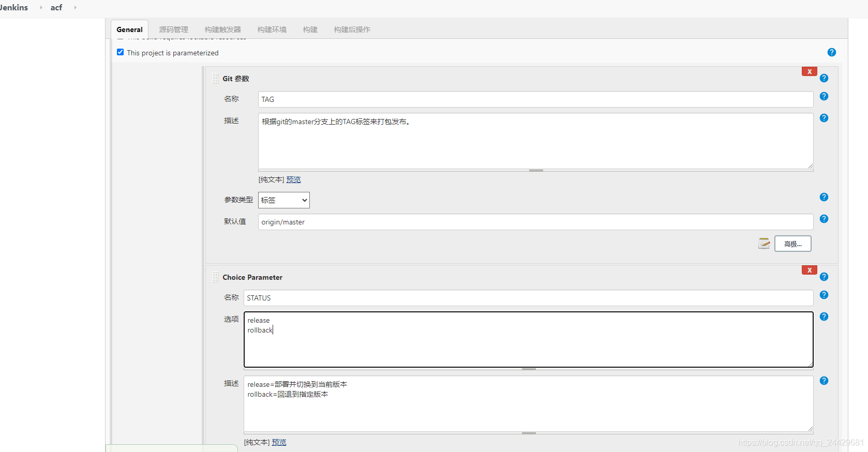The image size is (868, 452).
Task: Open help icon for Git parameter description
Action: tap(824, 118)
